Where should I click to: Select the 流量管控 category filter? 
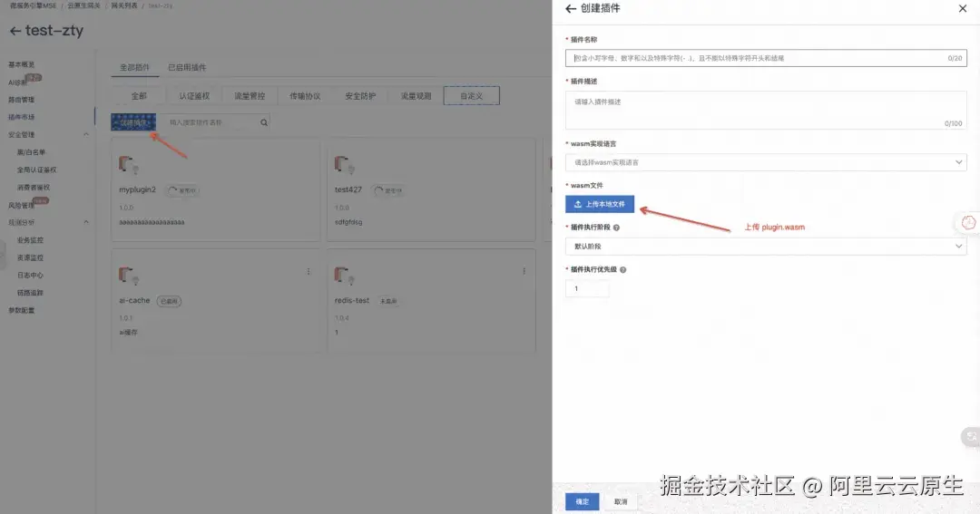coord(250,96)
